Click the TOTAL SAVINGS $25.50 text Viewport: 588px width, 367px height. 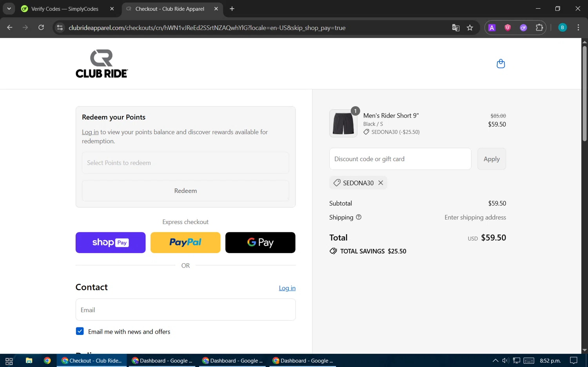click(373, 251)
